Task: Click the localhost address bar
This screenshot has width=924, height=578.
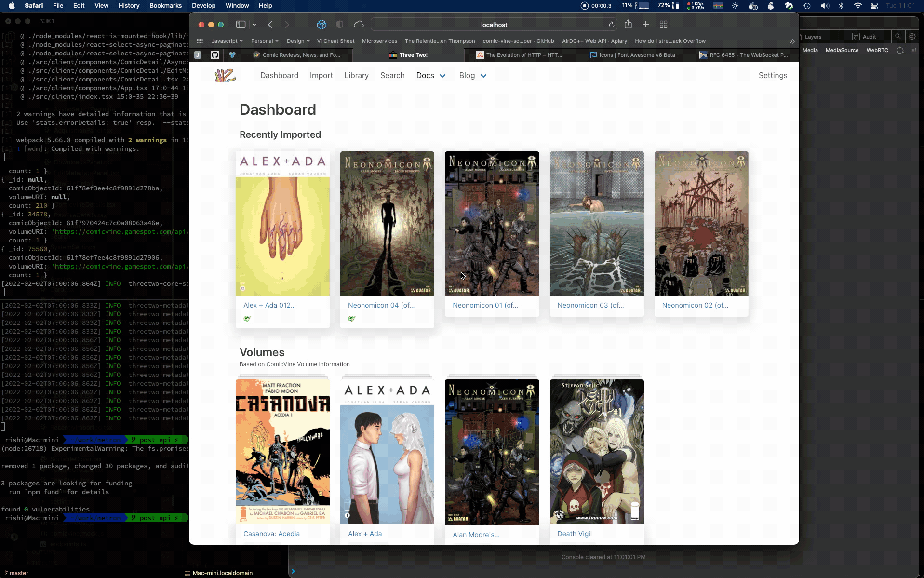Action: pos(494,25)
